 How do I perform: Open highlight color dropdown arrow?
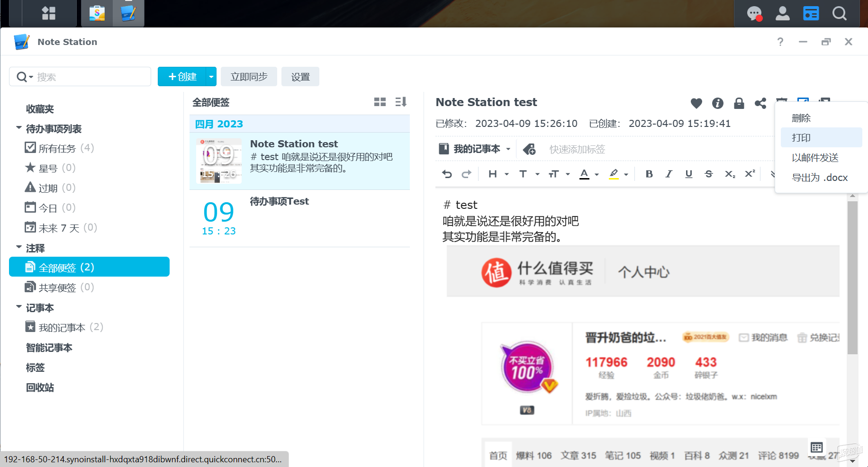(626, 174)
